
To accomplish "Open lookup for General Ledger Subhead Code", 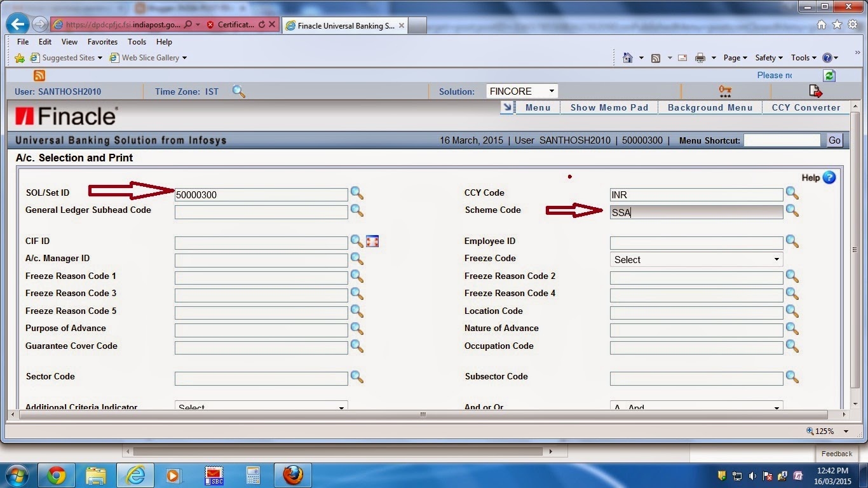I will pyautogui.click(x=357, y=210).
